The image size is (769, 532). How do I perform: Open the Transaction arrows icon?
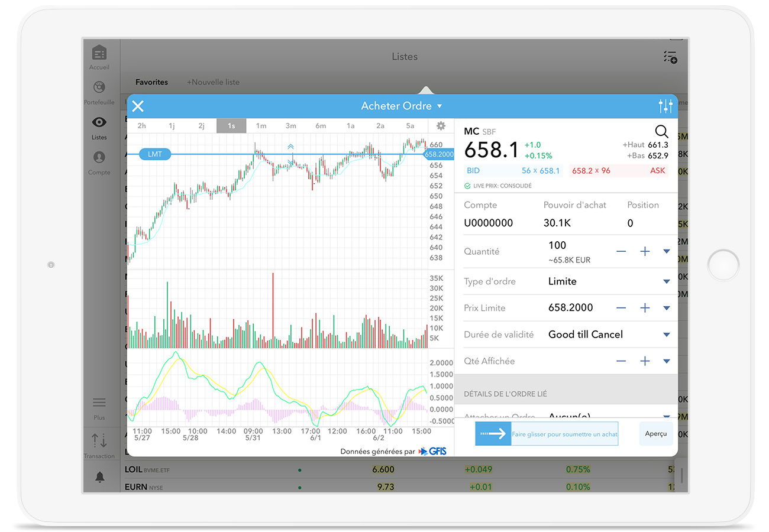pyautogui.click(x=99, y=441)
